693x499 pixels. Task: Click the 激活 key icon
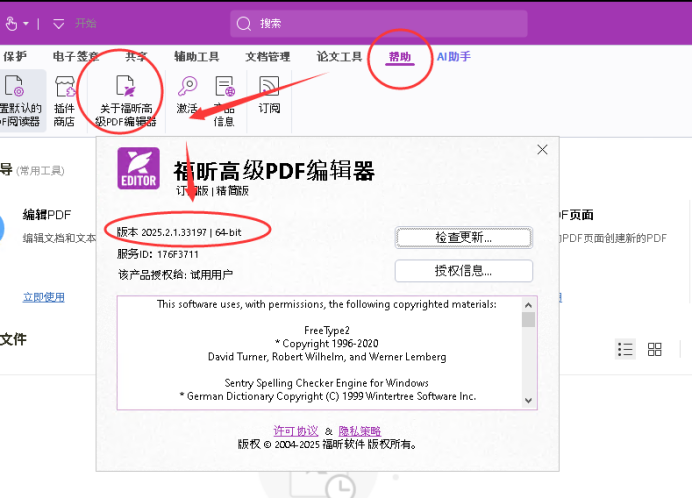[x=187, y=87]
